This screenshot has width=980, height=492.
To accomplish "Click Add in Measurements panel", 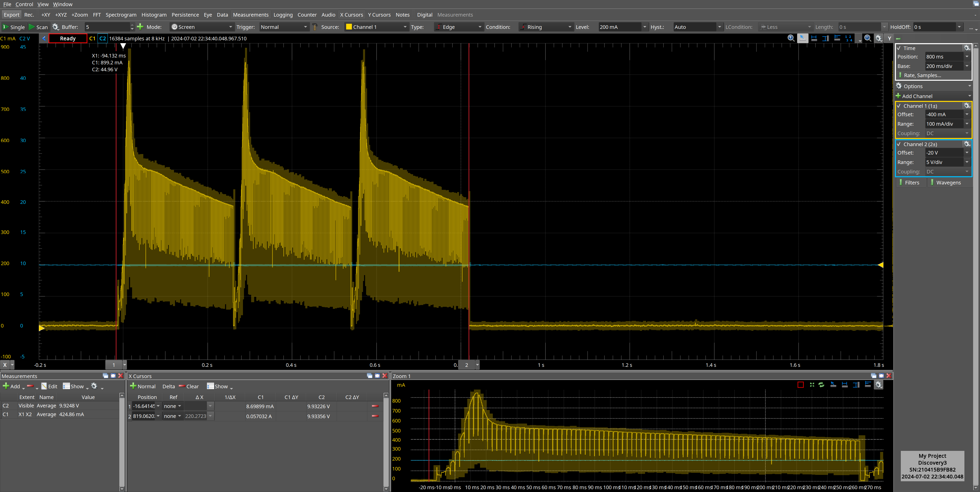I will click(12, 386).
